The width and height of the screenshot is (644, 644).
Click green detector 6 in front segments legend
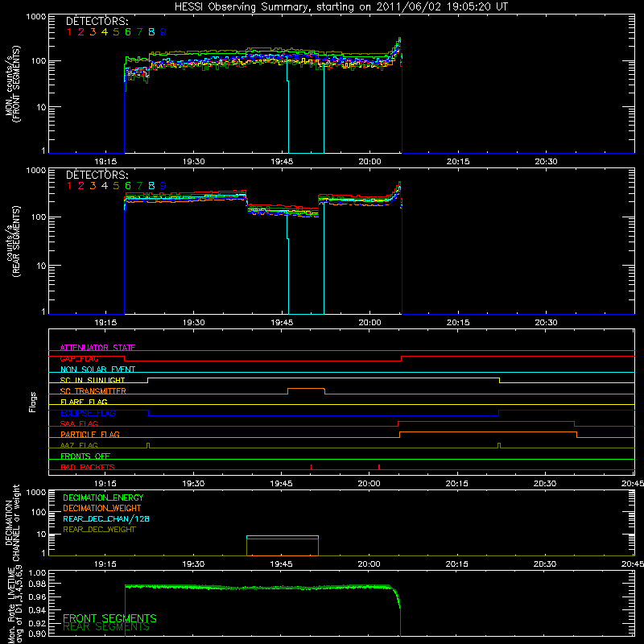pos(128,32)
